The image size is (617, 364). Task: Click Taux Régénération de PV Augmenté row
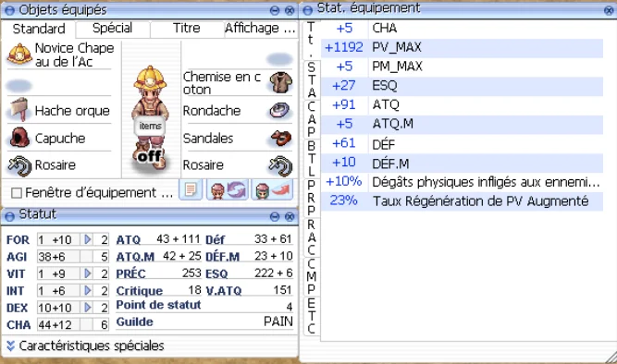[x=462, y=201]
